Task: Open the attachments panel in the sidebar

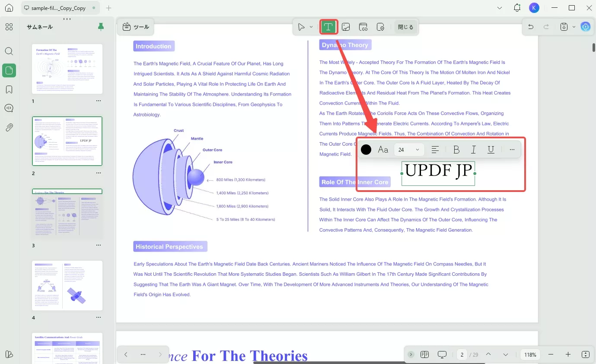Action: (9, 127)
